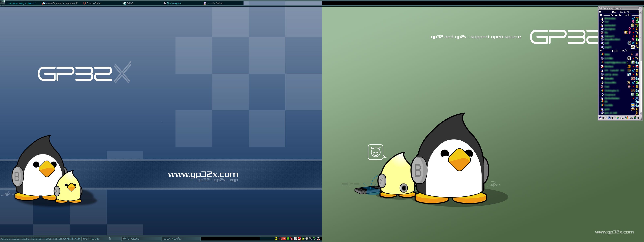The width and height of the screenshot is (644, 242).
Task: Click the yellow smiley tray icon
Action: [276, 239]
